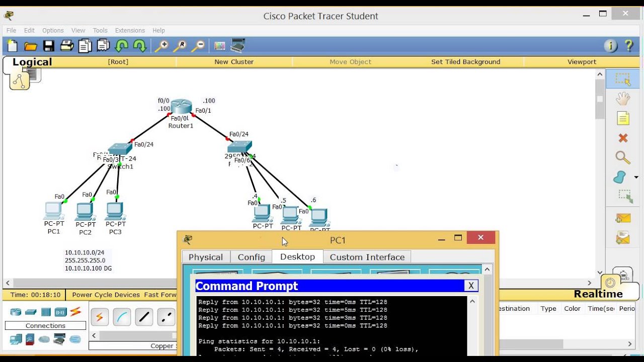Select the PC1 device on the workspace
Screen dimensions: 644x362
click(54, 211)
